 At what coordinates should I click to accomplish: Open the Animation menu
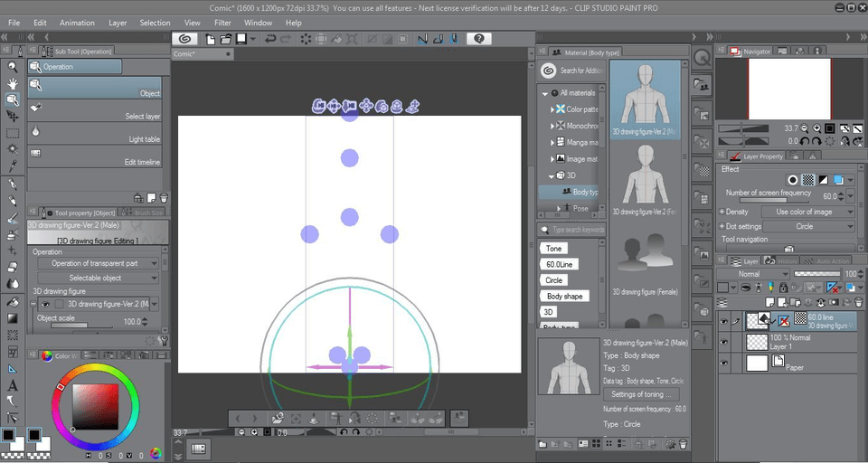(77, 23)
